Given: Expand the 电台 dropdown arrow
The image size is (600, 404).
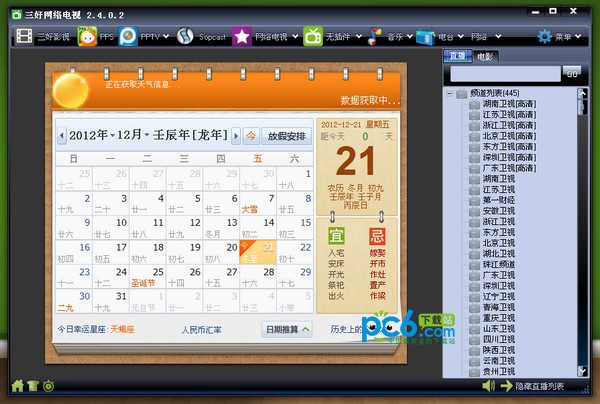Looking at the screenshot, I should pyautogui.click(x=461, y=37).
